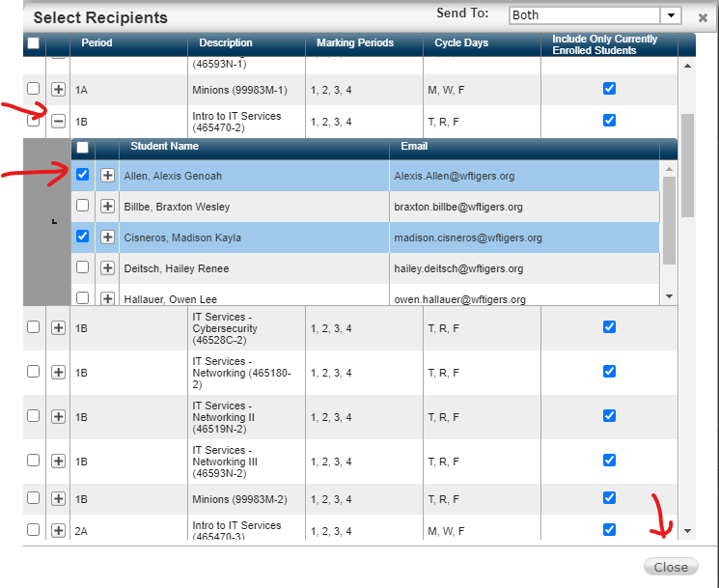Click the Email column header
This screenshot has width=719, height=588.
tap(524, 147)
